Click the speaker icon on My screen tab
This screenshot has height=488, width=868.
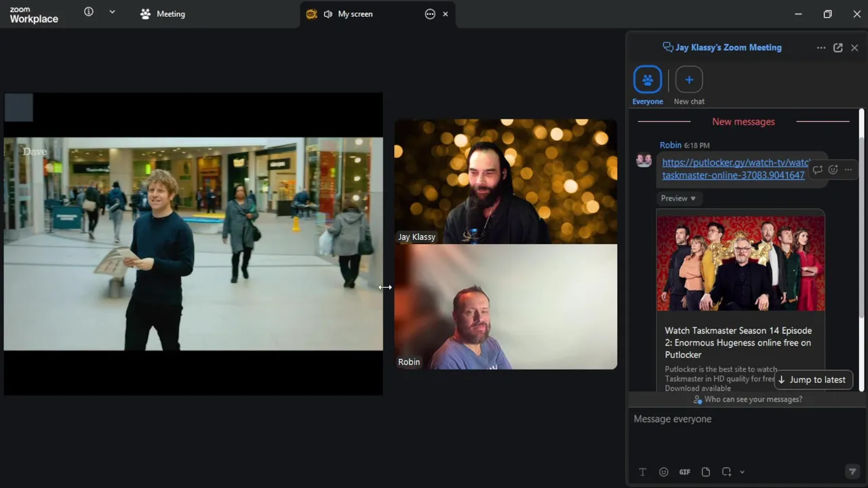[328, 14]
